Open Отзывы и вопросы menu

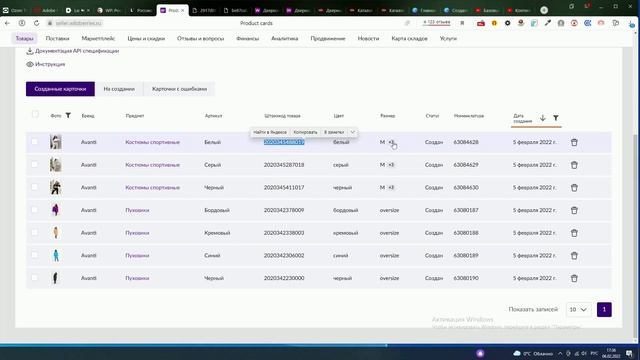(x=200, y=38)
